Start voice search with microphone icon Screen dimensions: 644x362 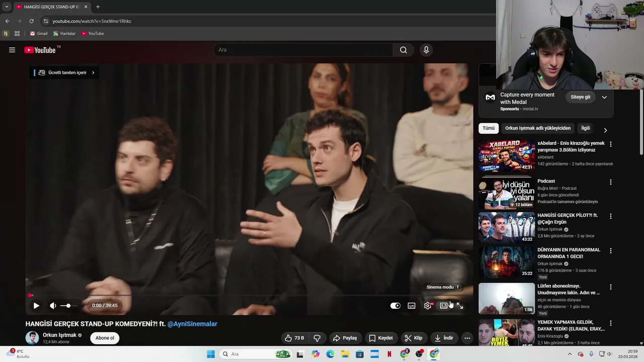pyautogui.click(x=426, y=50)
